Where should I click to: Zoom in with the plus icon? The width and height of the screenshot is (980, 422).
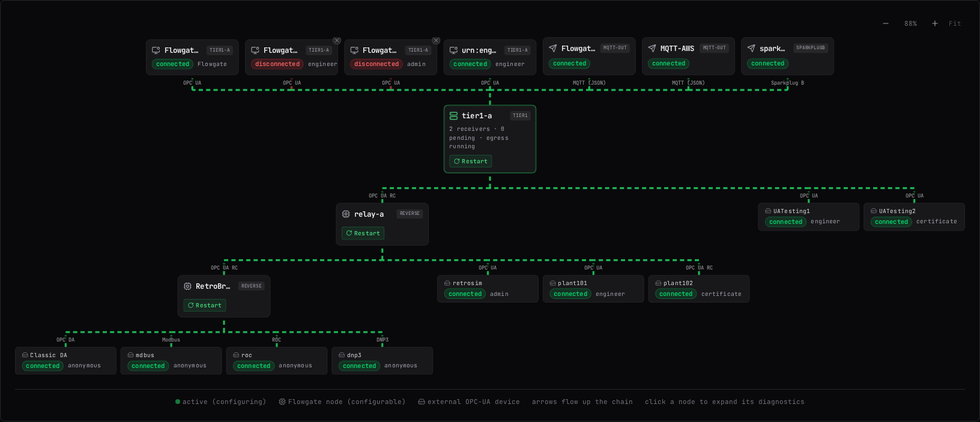tap(935, 23)
